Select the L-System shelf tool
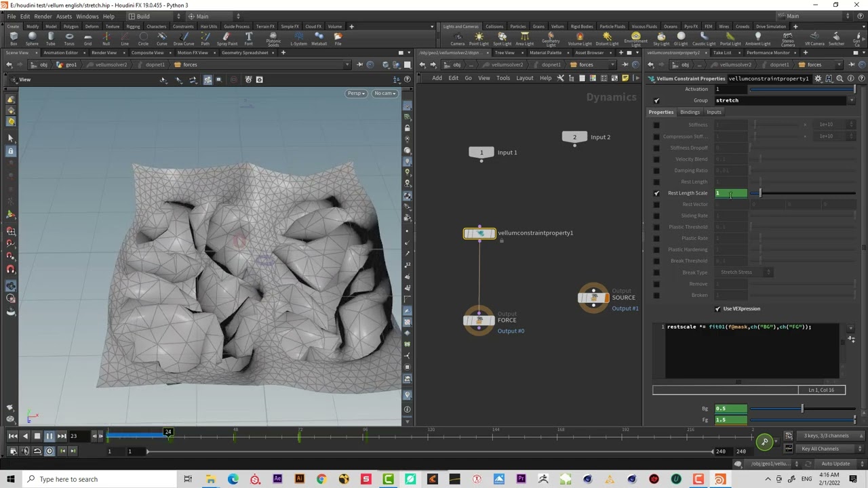This screenshot has height=488, width=868. click(298, 39)
